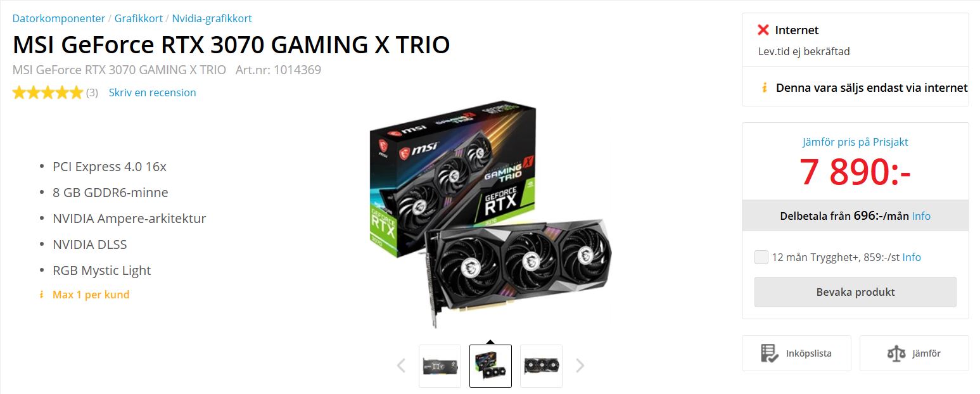Click the info icon beside Denna vara säljs
The image size is (980, 394).
point(765,87)
